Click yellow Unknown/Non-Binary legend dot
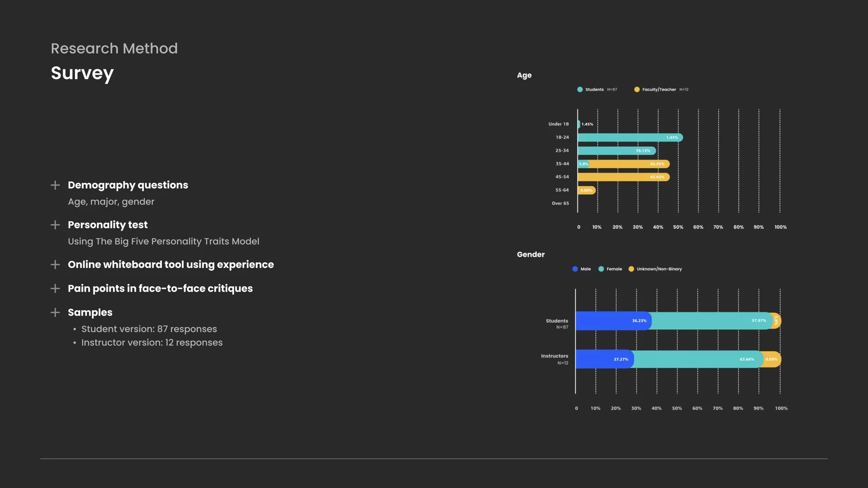Image resolution: width=868 pixels, height=488 pixels. coord(632,269)
